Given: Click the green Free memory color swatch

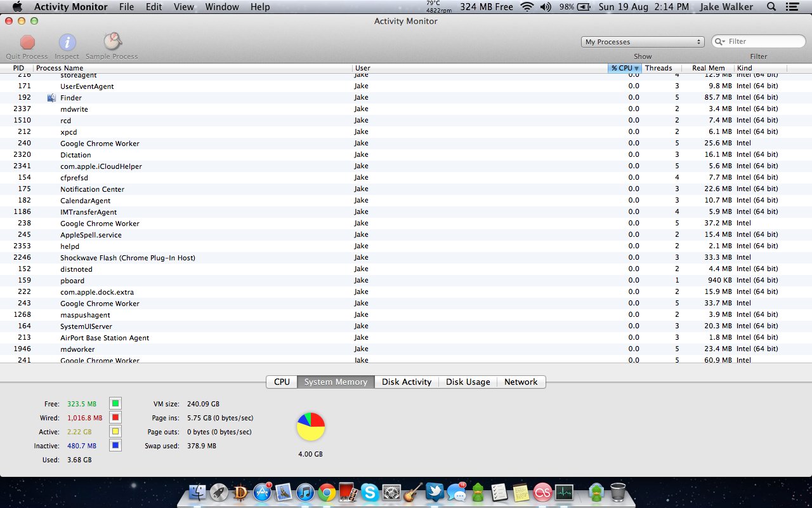Looking at the screenshot, I should (115, 404).
